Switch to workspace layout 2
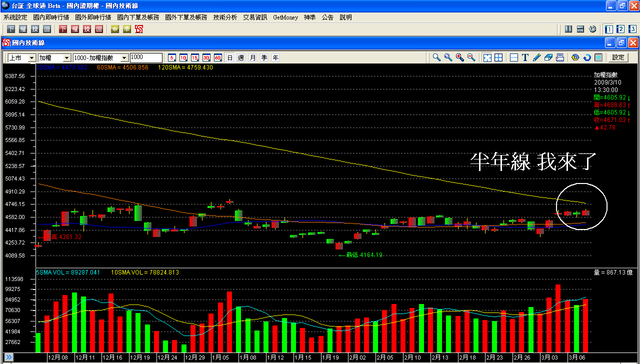Image resolution: width=640 pixels, height=364 pixels. coord(620,29)
